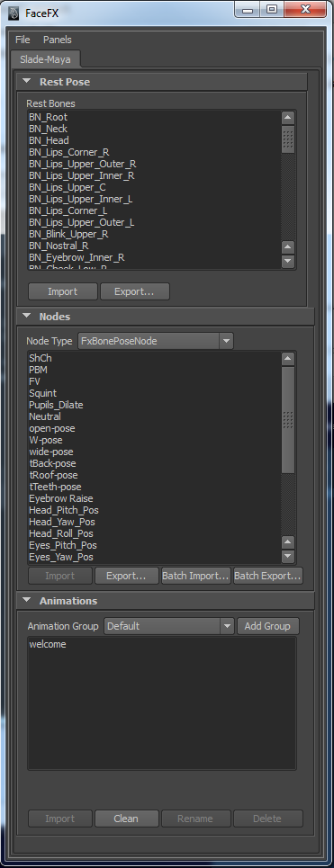Click the Clean button in Animations
334x868 pixels.
[126, 819]
